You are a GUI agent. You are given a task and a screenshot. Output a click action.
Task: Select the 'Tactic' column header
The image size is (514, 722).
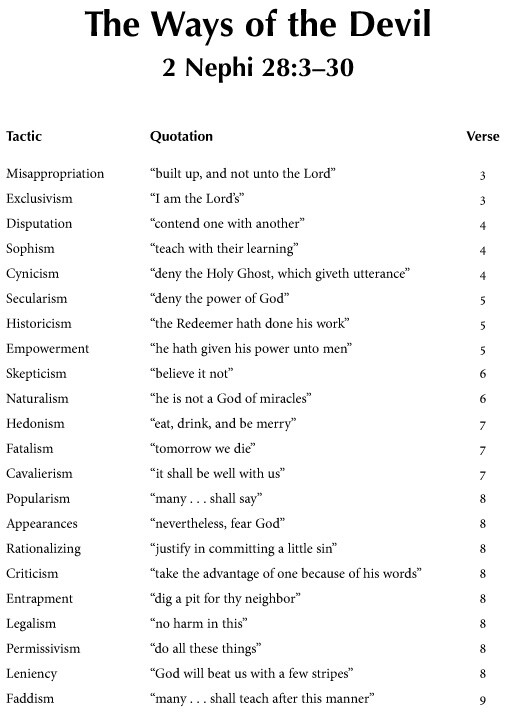[x=24, y=136]
